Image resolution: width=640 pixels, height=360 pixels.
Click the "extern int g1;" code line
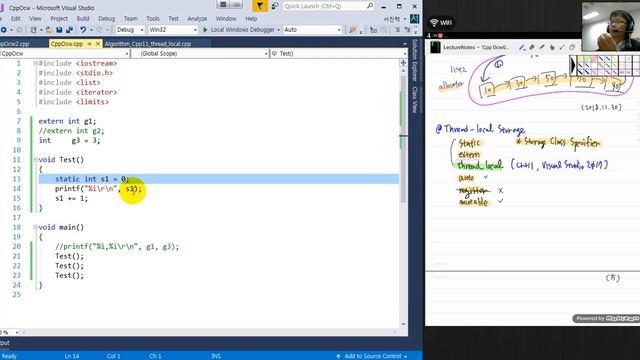click(67, 121)
